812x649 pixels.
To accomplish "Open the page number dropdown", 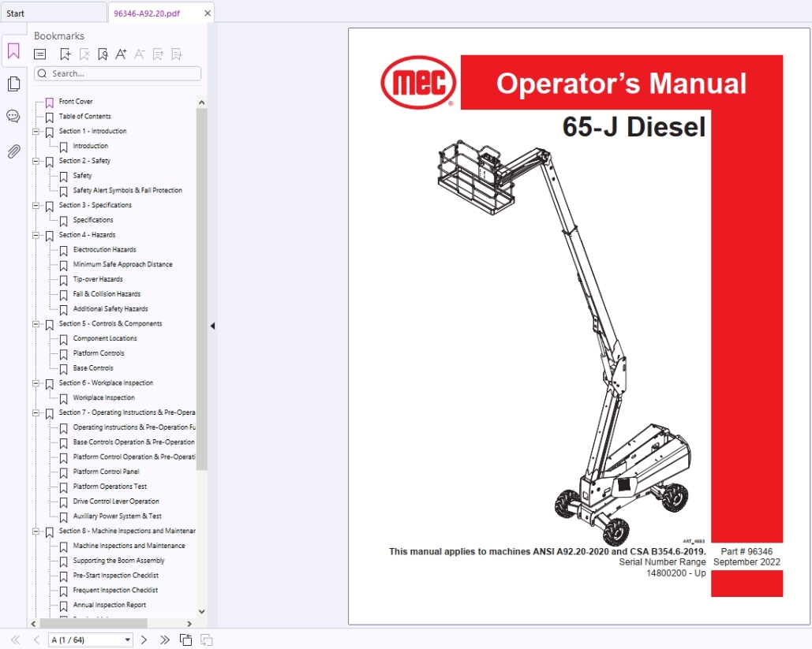I will (x=127, y=640).
